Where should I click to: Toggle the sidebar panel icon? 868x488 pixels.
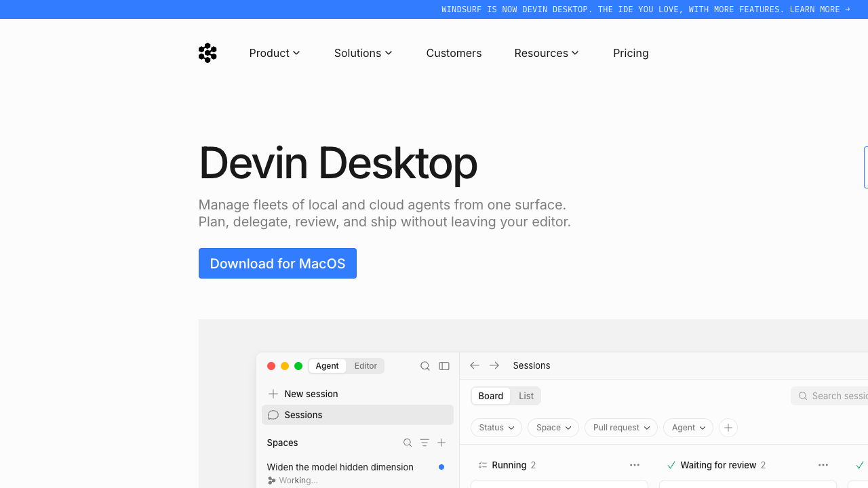[x=444, y=366]
